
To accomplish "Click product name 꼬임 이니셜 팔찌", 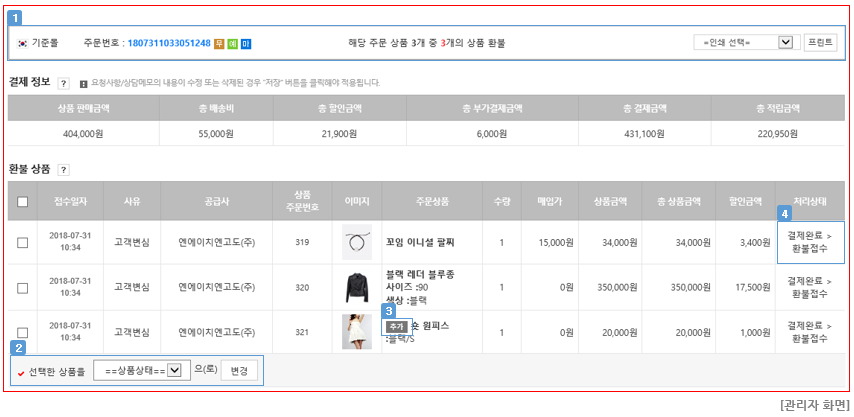I will pyautogui.click(x=420, y=243).
